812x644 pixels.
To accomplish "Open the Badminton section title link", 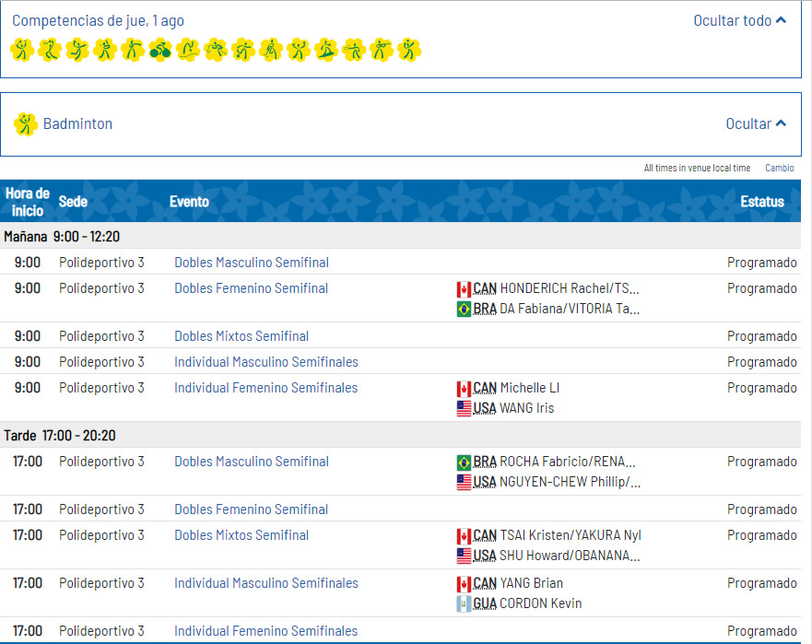I will pyautogui.click(x=77, y=123).
